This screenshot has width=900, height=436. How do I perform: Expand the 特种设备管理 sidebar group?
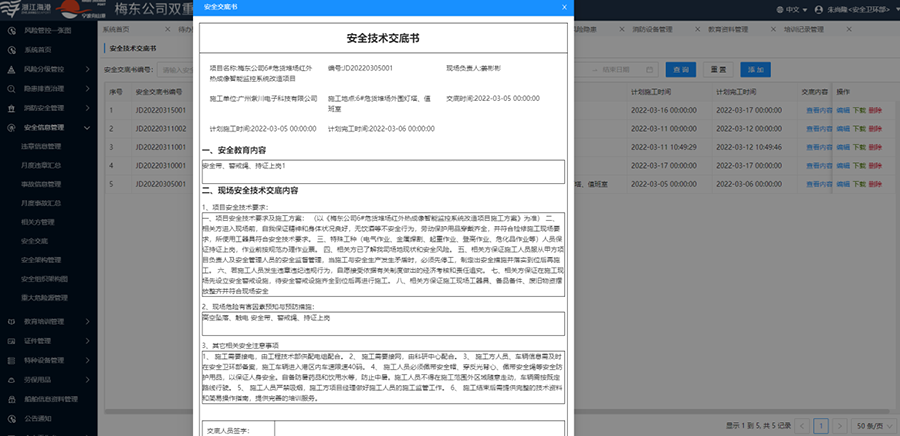pos(87,360)
